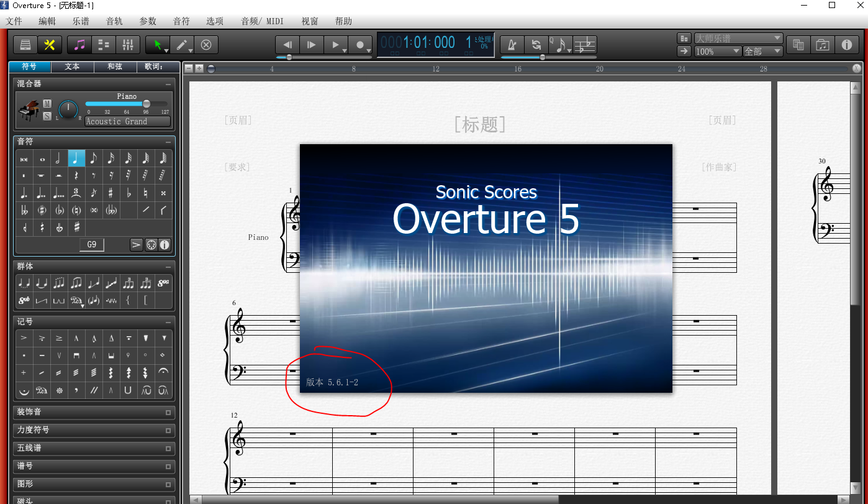
Task: Open the mixer sliders toolbar button
Action: (x=127, y=45)
